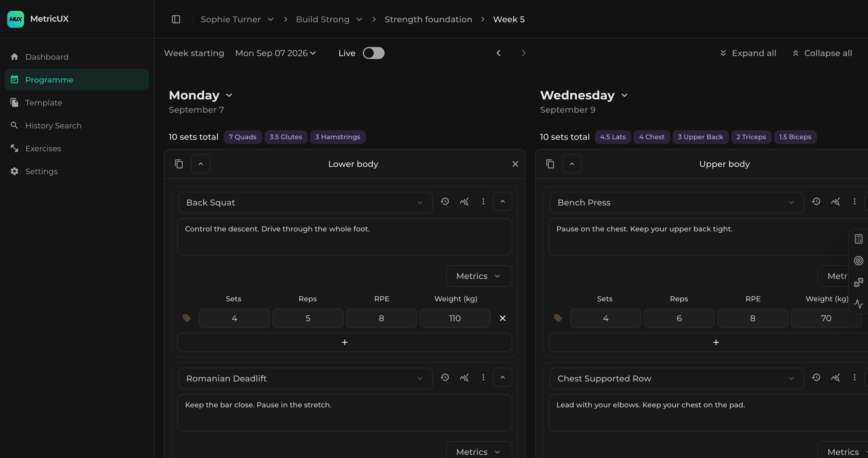Open the Build Strong programme dropdown
868x458 pixels.
point(329,19)
